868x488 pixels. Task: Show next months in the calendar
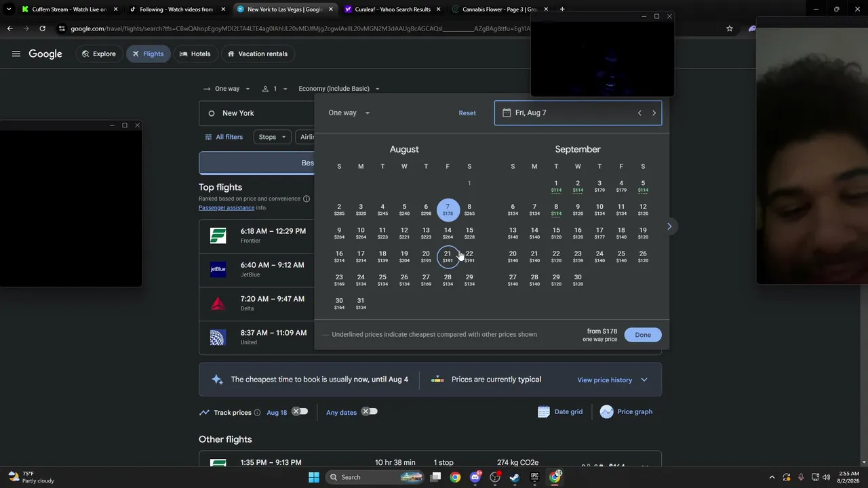coord(669,226)
